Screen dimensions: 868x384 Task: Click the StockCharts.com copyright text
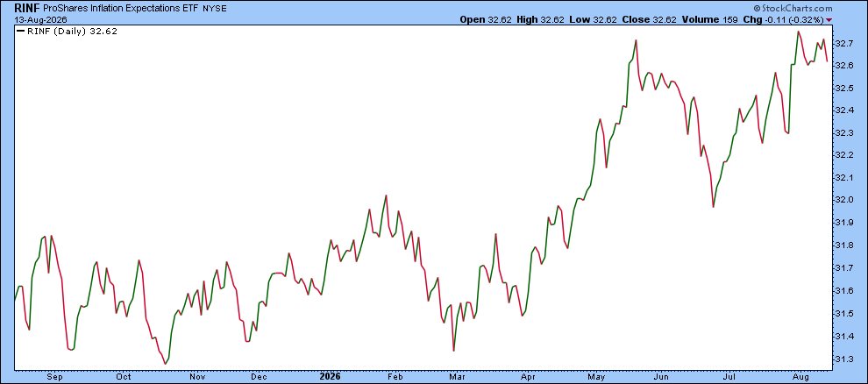tap(793, 8)
